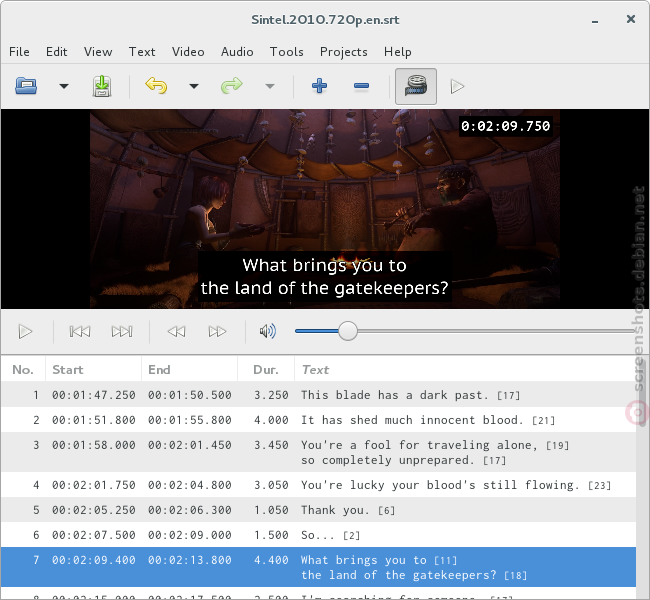Start playback with the player play button

[25, 332]
